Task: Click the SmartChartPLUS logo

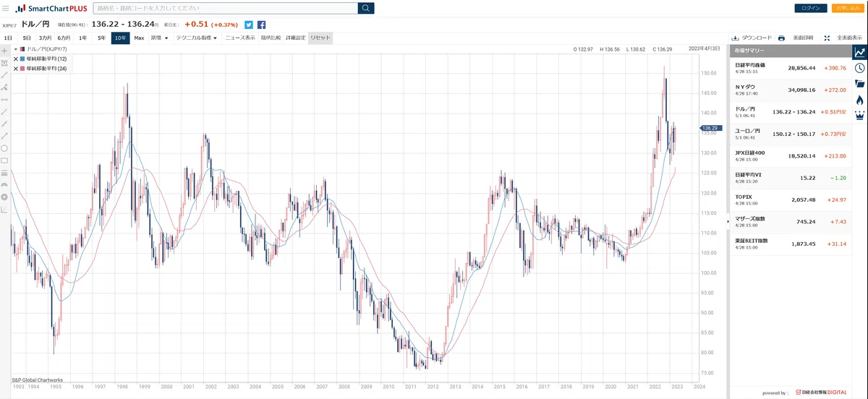Action: [51, 8]
